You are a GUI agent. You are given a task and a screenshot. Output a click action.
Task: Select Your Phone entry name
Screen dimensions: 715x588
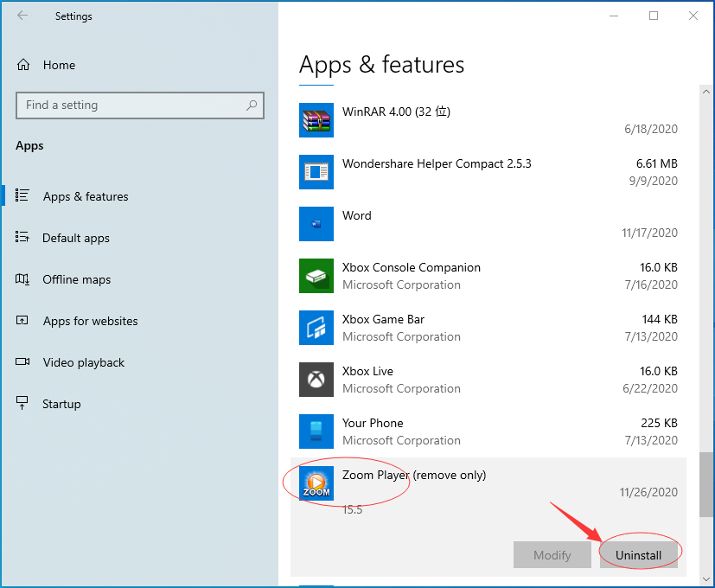pos(373,424)
